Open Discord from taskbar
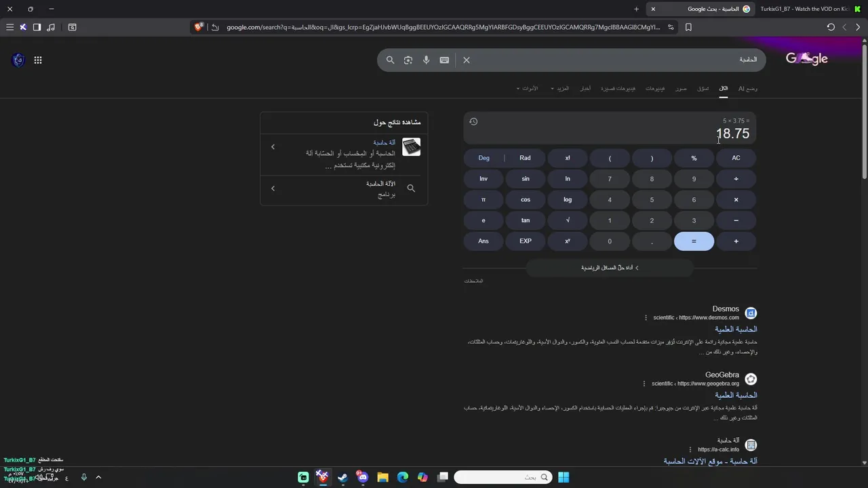Image resolution: width=868 pixels, height=488 pixels. [362, 477]
